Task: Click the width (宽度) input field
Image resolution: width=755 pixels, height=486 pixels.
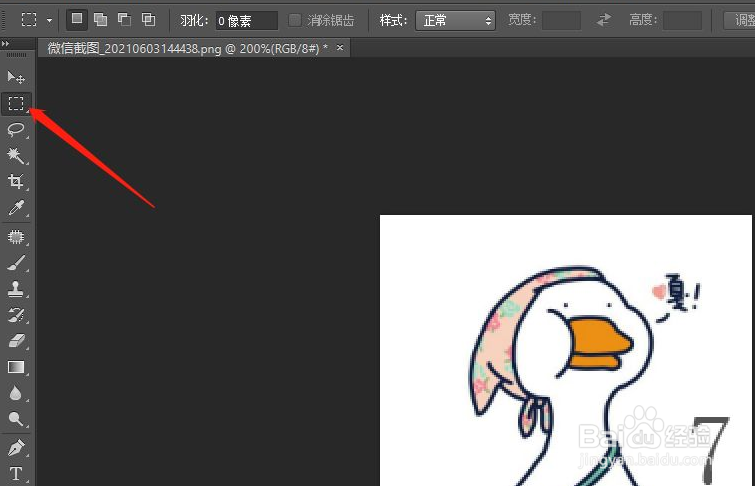Action: (561, 21)
